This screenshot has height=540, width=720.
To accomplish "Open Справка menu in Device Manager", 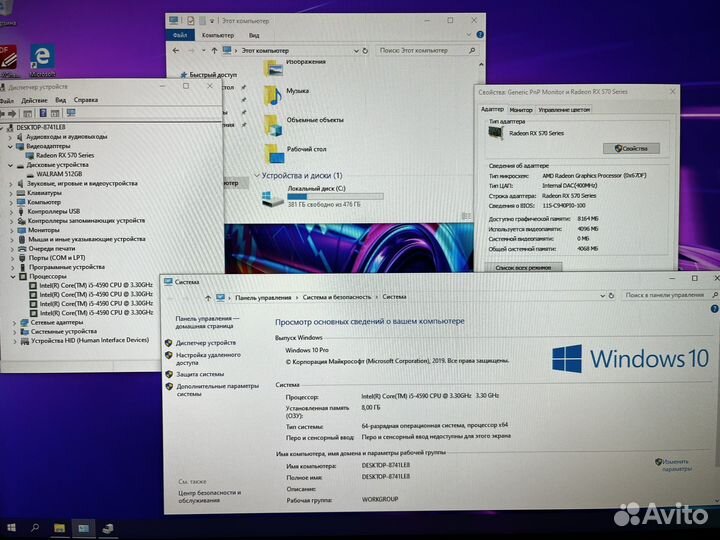I will click(86, 100).
